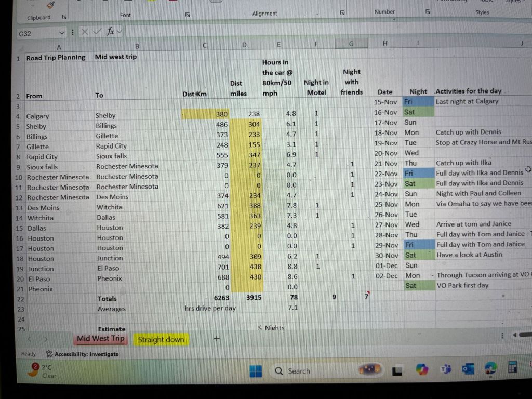Image resolution: width=532 pixels, height=399 pixels.
Task: Switch to the Straight down sheet tab
Action: tap(161, 340)
